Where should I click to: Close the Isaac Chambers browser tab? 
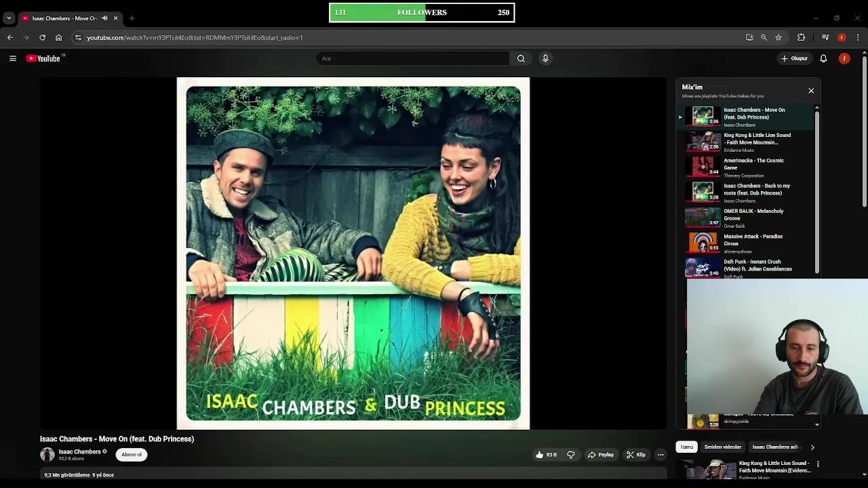tap(115, 18)
